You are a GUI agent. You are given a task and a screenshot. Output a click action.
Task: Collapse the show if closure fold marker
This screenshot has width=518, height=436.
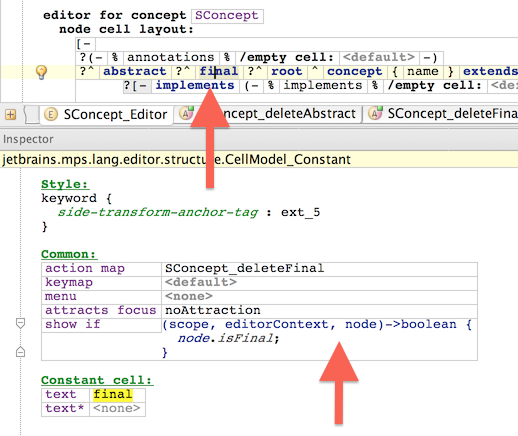click(20, 323)
